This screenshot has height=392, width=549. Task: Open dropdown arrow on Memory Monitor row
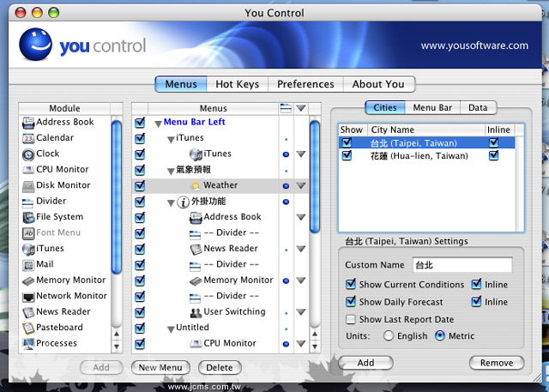click(x=301, y=280)
